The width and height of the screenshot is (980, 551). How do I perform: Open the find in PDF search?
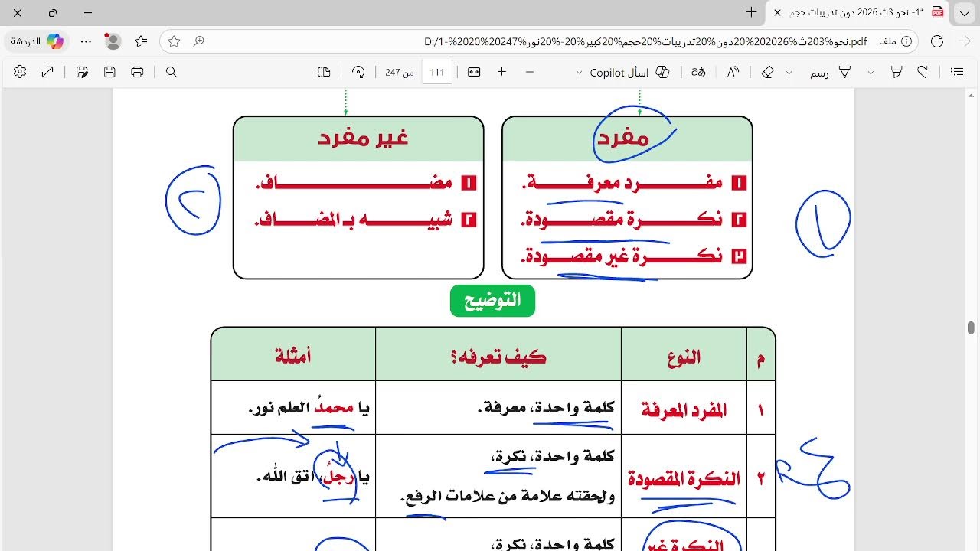pos(171,72)
